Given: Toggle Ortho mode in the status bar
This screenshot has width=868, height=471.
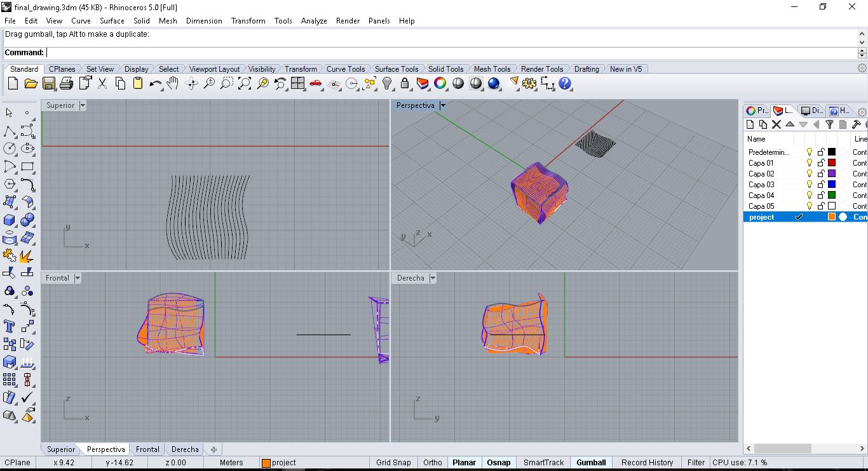Looking at the screenshot, I should [x=433, y=462].
